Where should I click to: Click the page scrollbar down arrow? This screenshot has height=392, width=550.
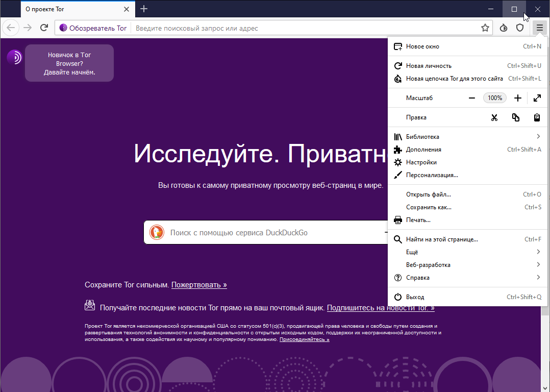click(x=545, y=388)
